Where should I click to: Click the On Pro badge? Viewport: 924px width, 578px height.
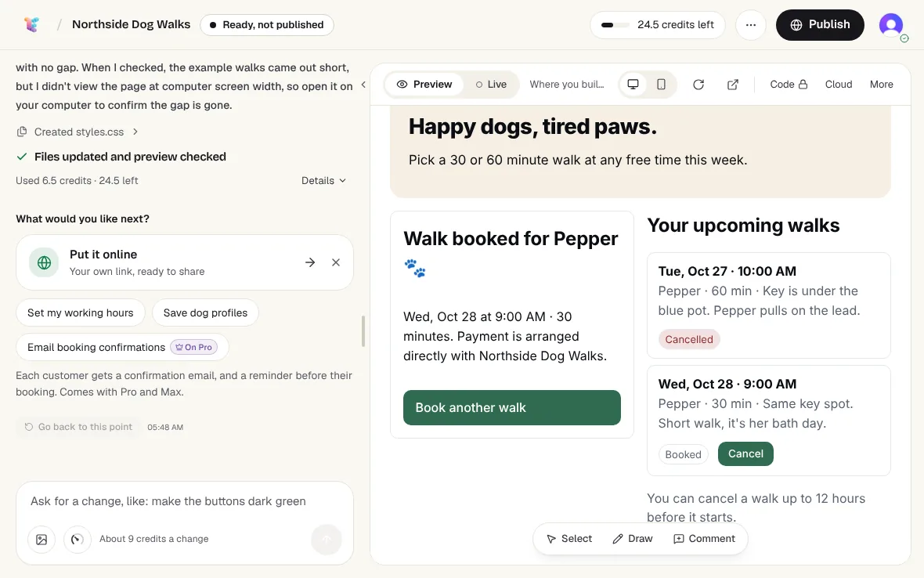(x=194, y=347)
